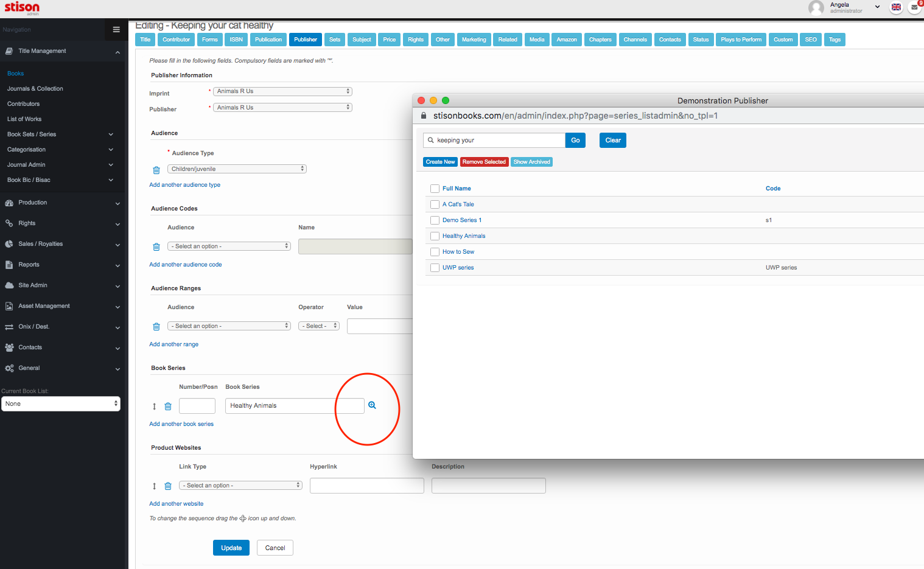Open the Marketing tab
Screen dimensions: 924x569
(474, 40)
